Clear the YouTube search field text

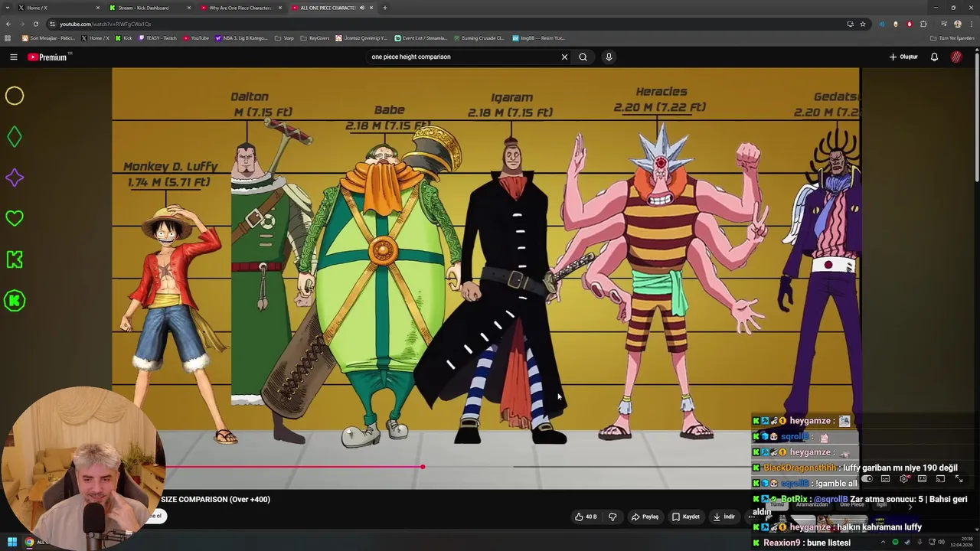pyautogui.click(x=564, y=57)
